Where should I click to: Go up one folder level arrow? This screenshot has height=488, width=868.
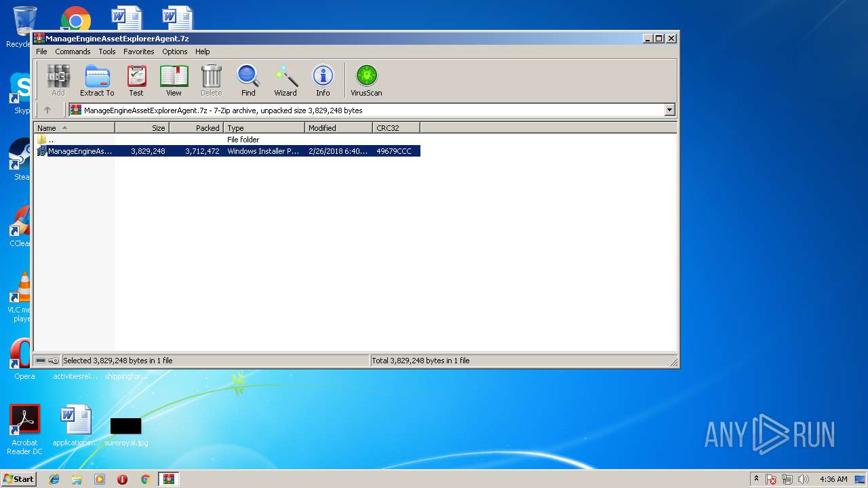click(47, 110)
